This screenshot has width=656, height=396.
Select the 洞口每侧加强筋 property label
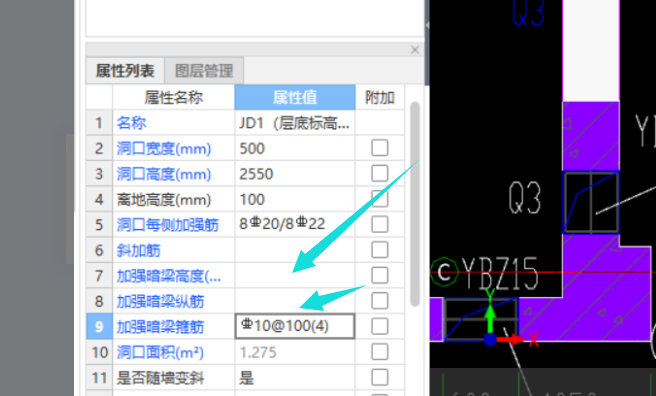[167, 225]
